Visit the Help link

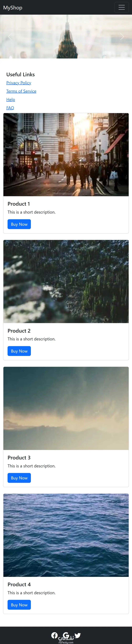pos(10,100)
